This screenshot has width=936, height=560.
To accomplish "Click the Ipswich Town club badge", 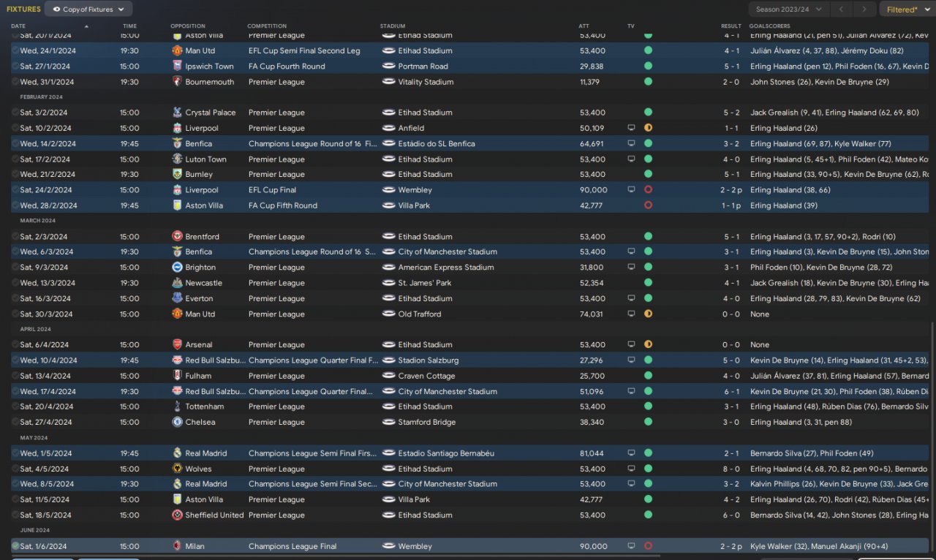I will click(177, 67).
